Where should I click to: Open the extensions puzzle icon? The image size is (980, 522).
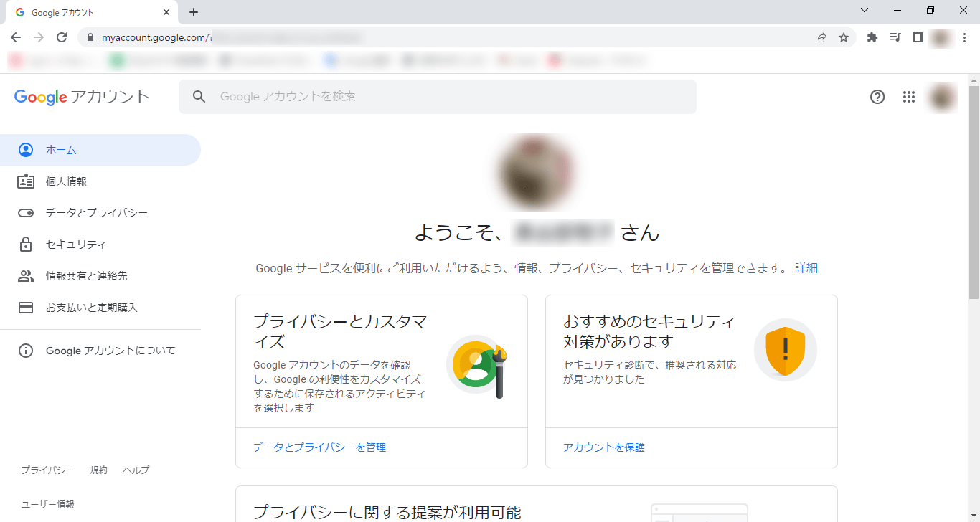click(x=872, y=37)
